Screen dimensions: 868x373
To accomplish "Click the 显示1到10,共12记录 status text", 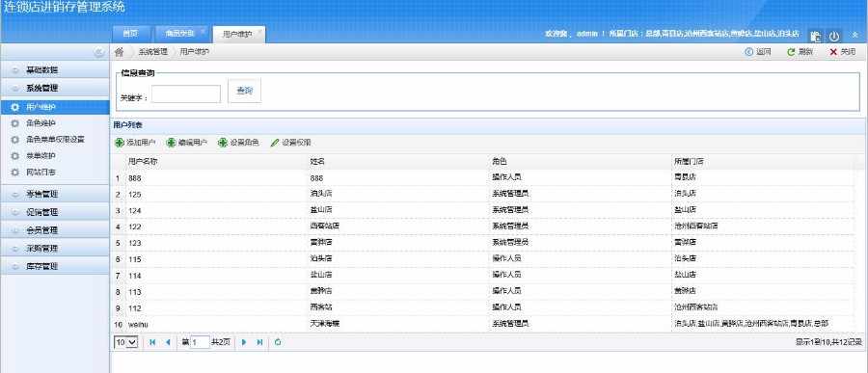I will point(828,342).
